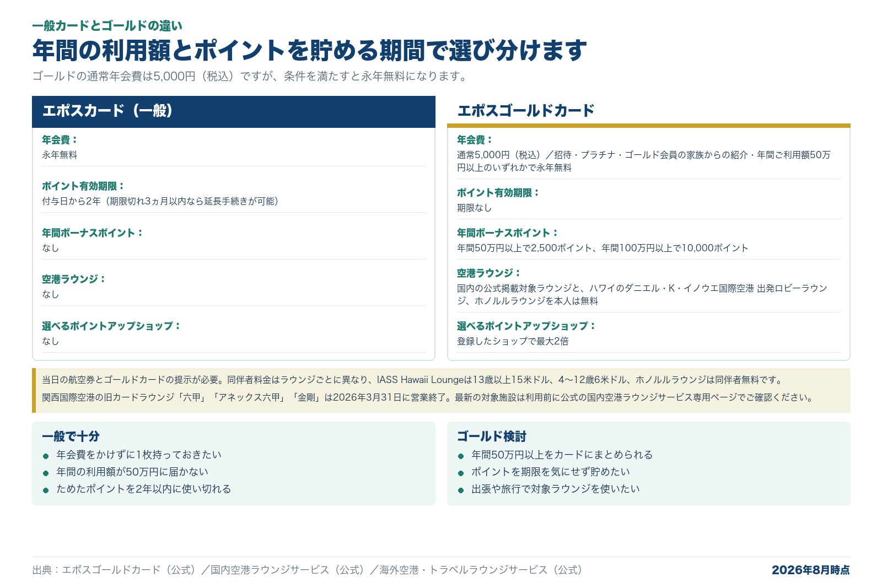The width and height of the screenshot is (882, 588).
Task: Click the general card's '付与日から2年' expiry text
Action: click(162, 201)
